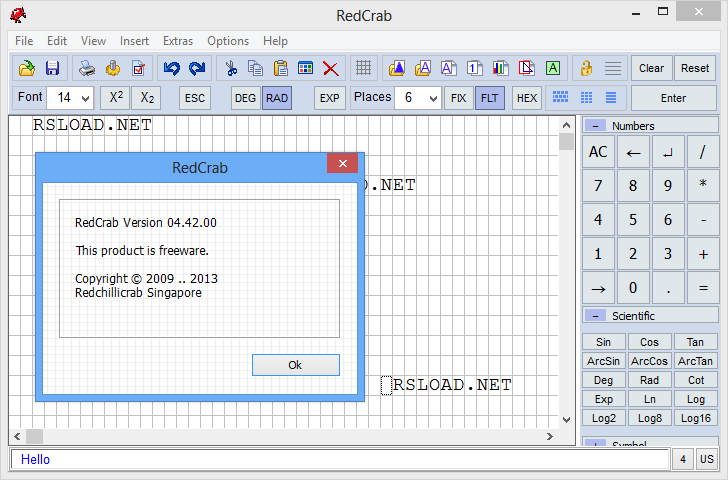
Task: Switch to FIX number format
Action: pos(459,98)
